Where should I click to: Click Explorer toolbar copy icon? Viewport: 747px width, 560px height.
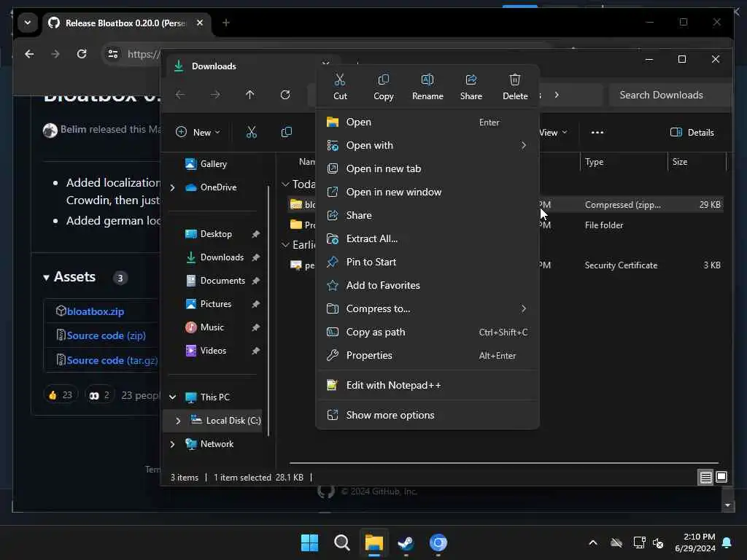286,133
